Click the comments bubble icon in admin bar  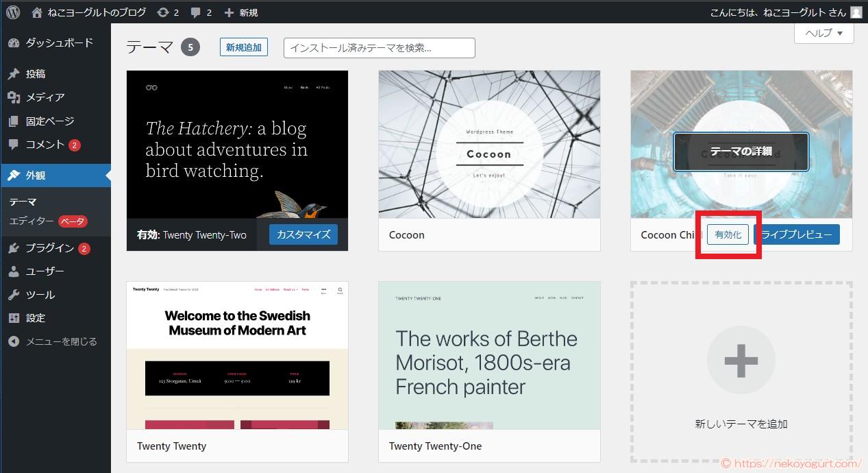click(195, 12)
